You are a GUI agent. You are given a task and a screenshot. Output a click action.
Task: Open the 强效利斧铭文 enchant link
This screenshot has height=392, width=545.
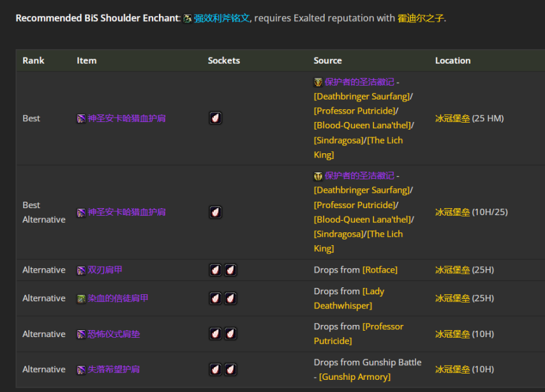point(221,19)
